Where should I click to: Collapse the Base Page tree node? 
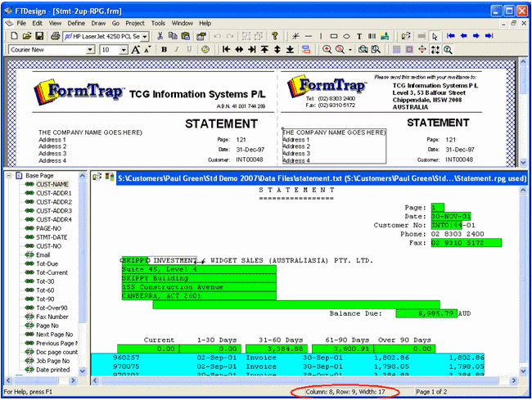click(x=9, y=176)
